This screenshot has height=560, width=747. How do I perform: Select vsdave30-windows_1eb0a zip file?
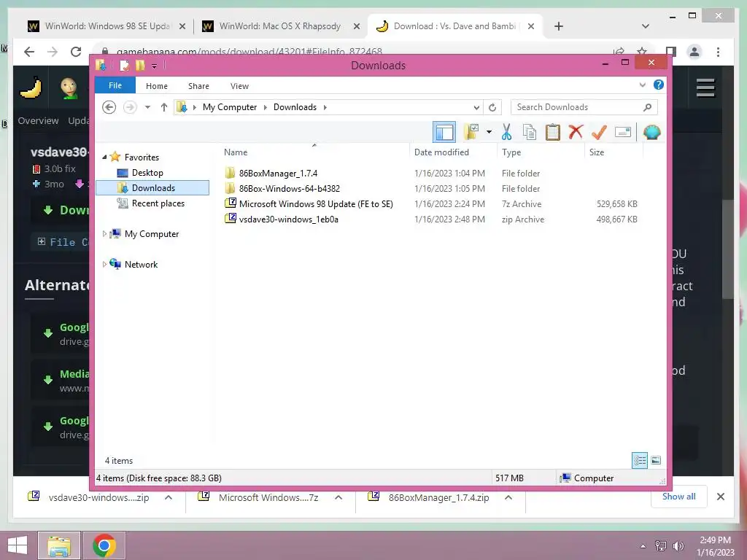[289, 219]
